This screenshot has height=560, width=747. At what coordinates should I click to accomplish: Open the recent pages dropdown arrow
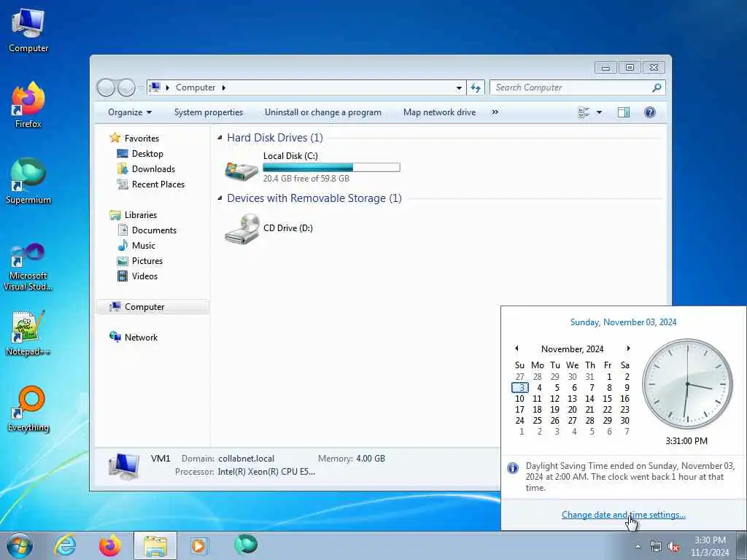[141, 87]
